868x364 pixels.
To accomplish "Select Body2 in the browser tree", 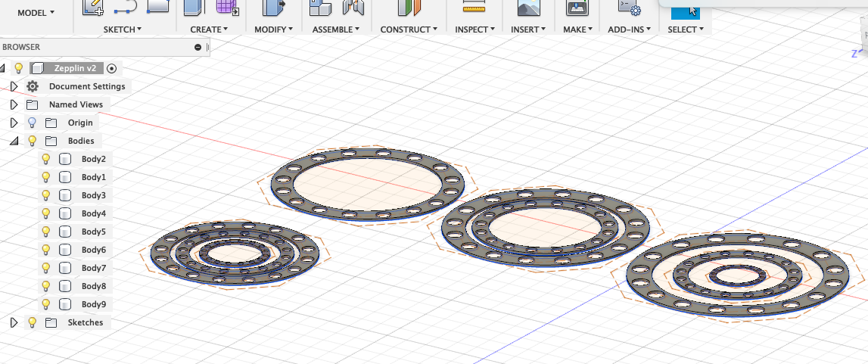I will click(94, 160).
